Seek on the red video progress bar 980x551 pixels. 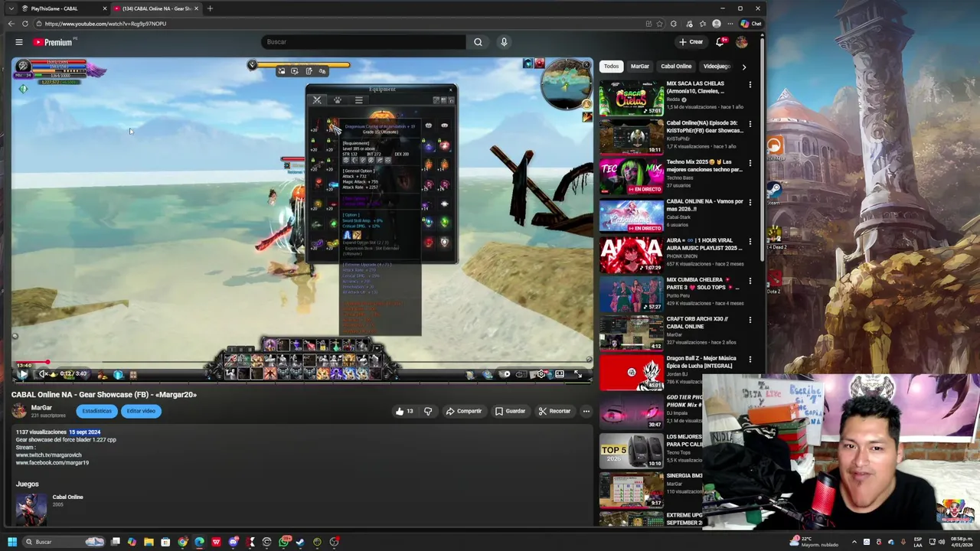click(x=302, y=363)
